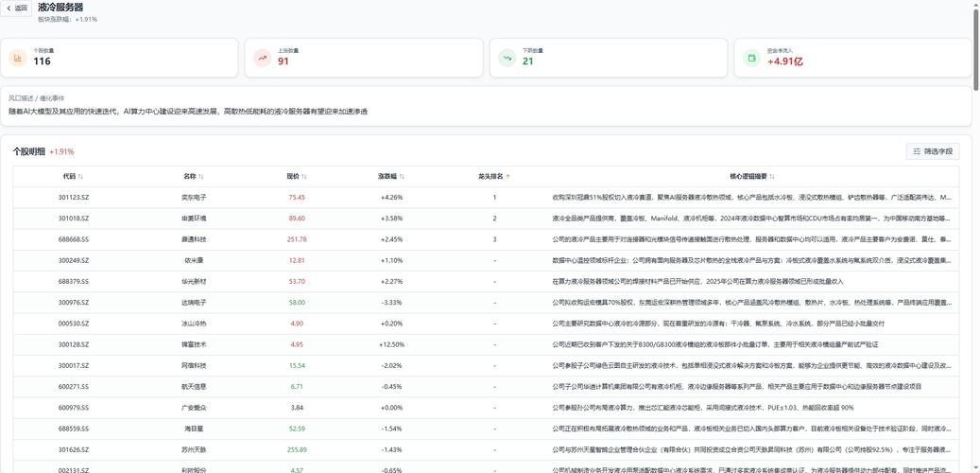980x473 pixels.
Task: Sort table by 名称 column sort icon
Action: click(x=200, y=177)
